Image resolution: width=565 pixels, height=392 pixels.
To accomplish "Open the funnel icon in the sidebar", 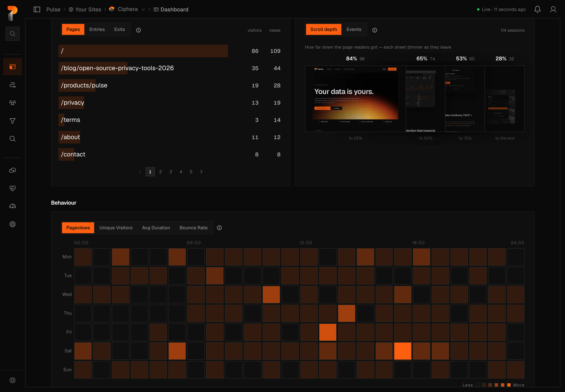I will [13, 121].
